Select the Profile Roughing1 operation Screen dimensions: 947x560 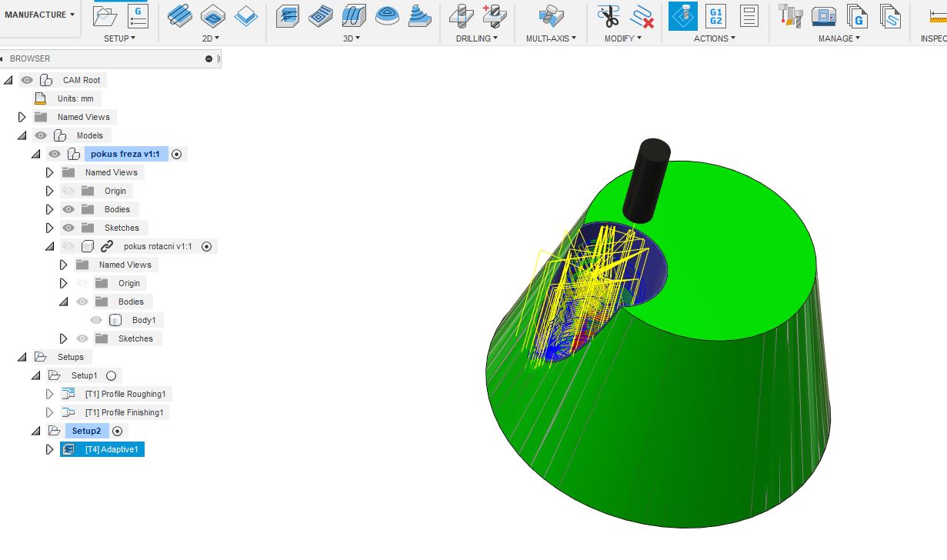point(125,394)
